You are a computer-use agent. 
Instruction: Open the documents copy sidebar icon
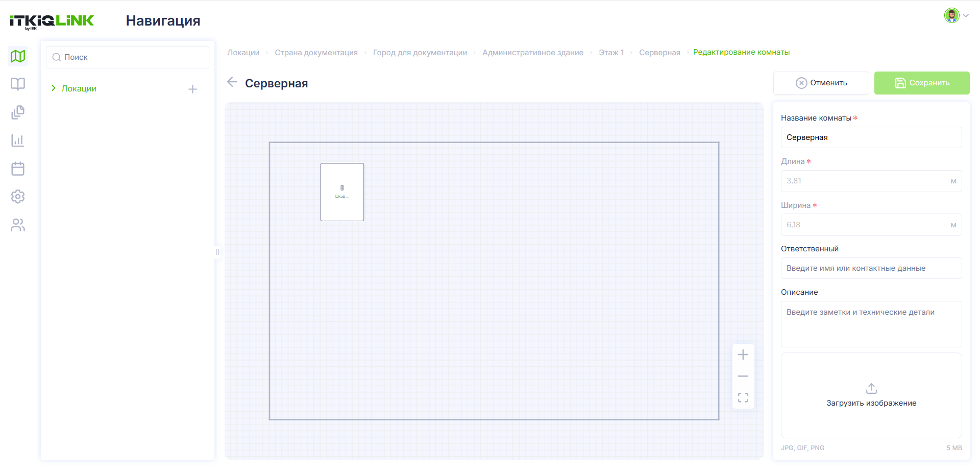(18, 112)
